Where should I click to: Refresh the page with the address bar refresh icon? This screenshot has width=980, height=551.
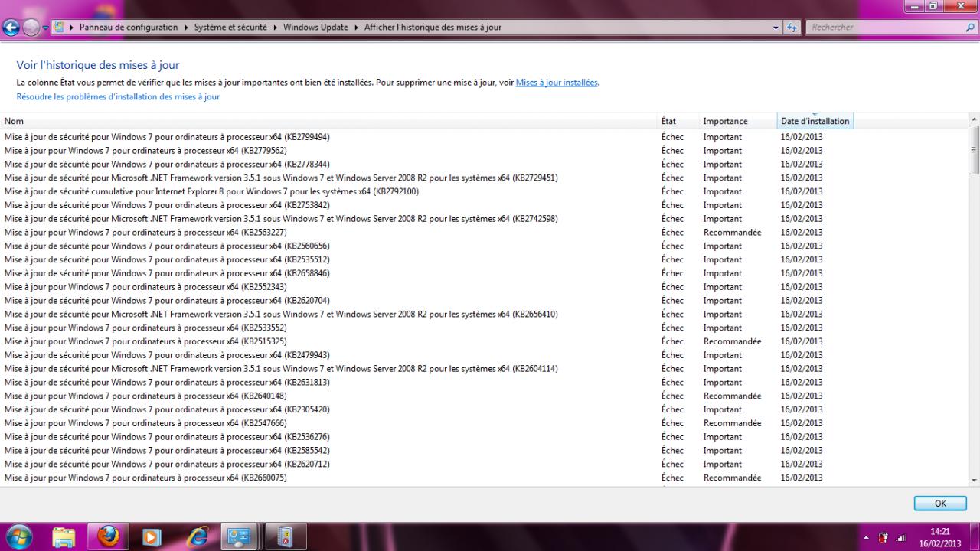[792, 28]
